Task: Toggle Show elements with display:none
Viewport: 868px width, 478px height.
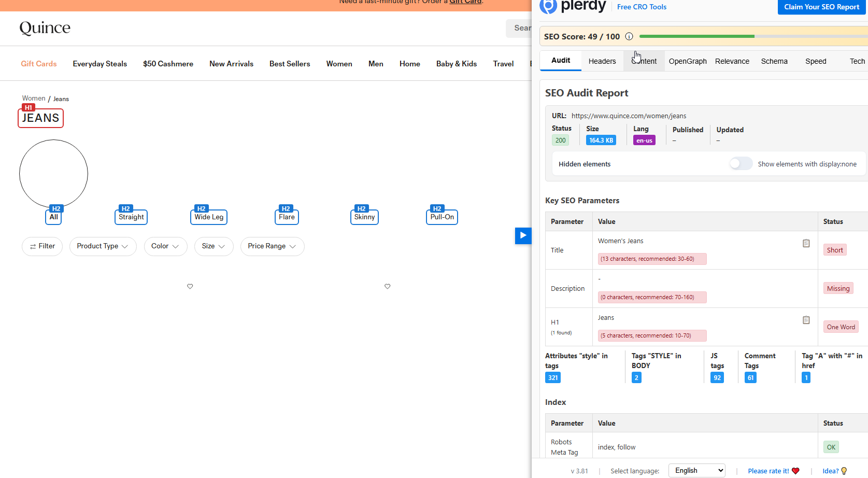Action: point(741,164)
